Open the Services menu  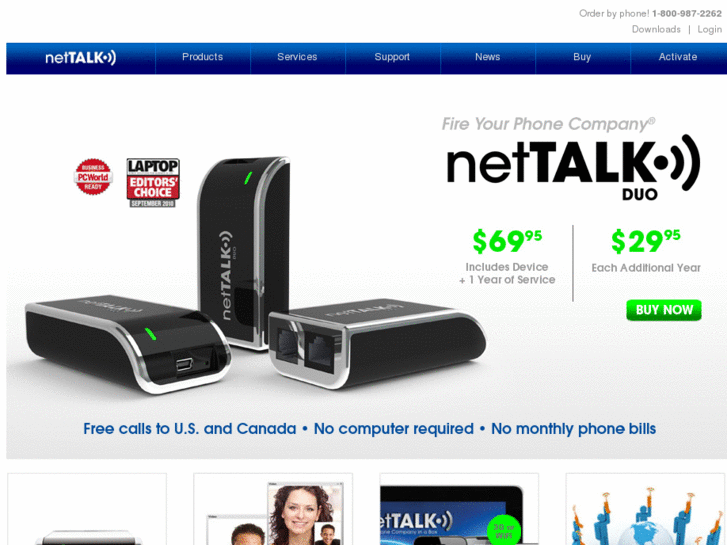click(x=297, y=57)
